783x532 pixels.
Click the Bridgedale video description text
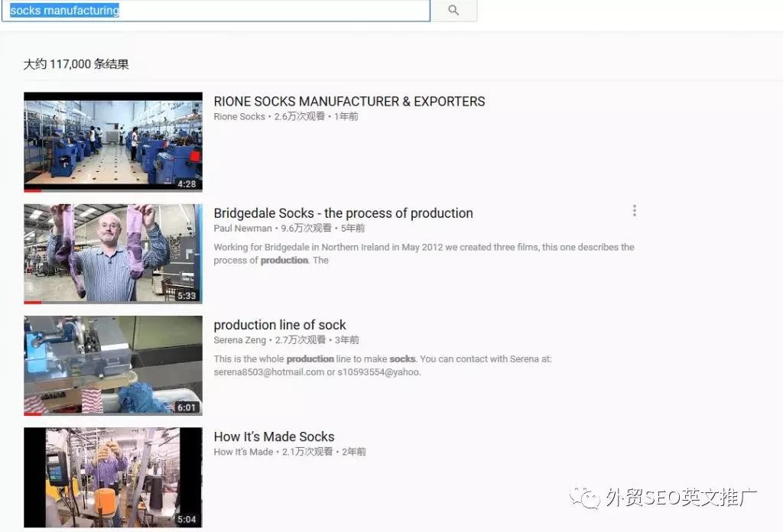(x=424, y=254)
